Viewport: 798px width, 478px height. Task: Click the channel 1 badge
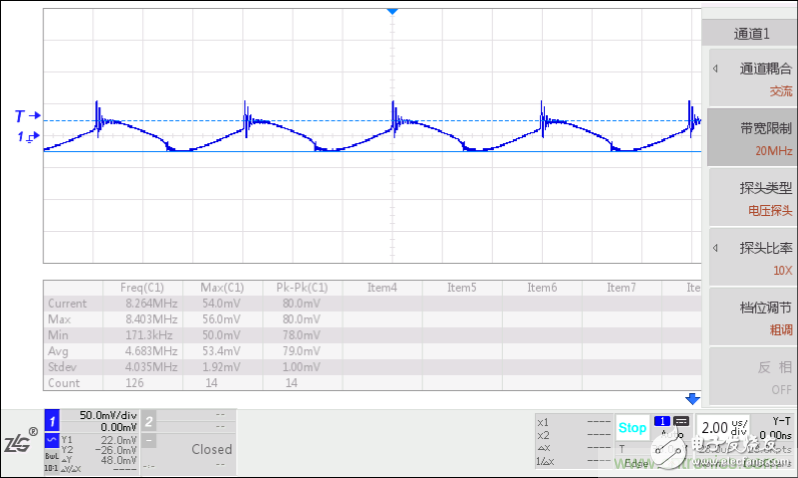(53, 420)
